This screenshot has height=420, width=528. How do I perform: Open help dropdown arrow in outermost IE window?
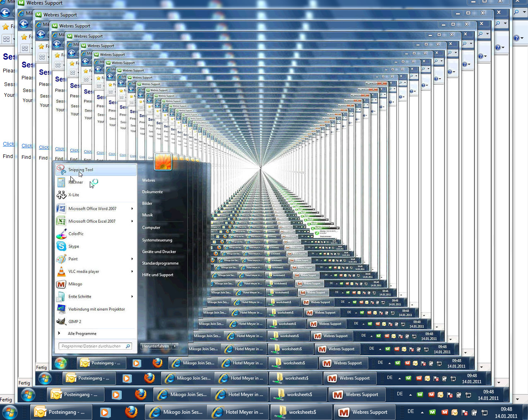(x=522, y=38)
